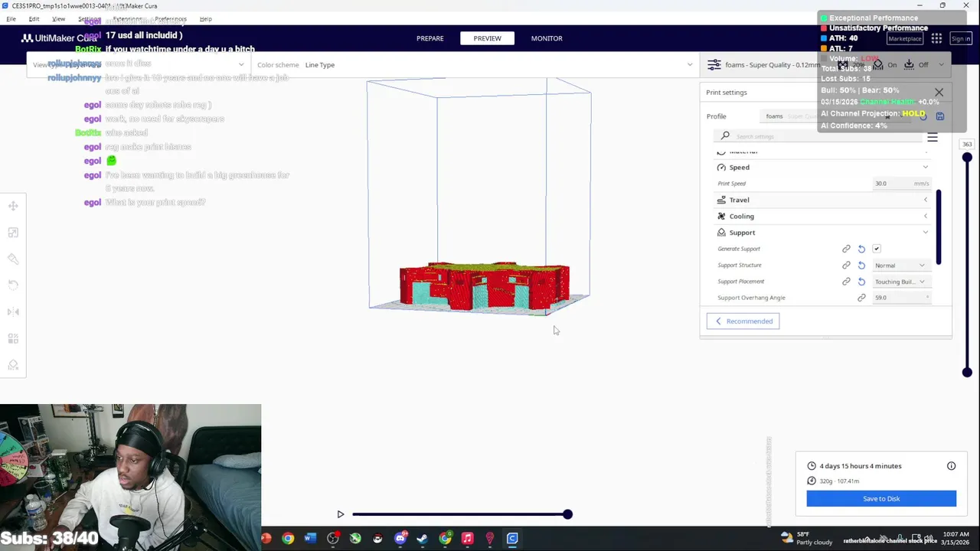Open Discord from the taskbar
The image size is (980, 551).
400,539
